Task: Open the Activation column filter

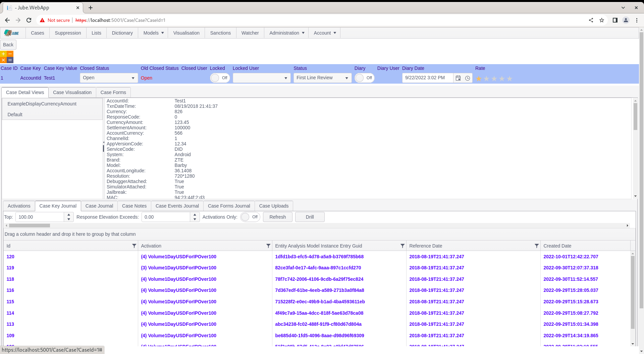Action: point(268,246)
